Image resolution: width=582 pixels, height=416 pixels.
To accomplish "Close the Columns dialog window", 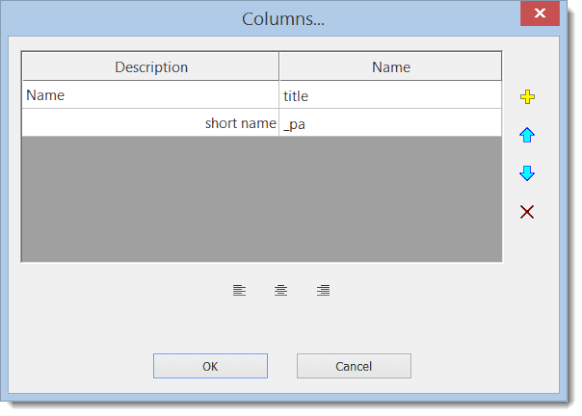I will point(540,13).
